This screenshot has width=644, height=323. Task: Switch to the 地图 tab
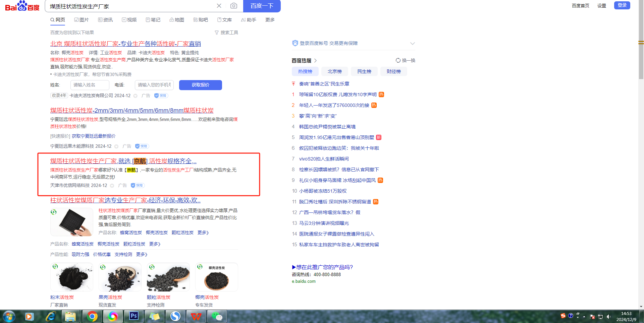coord(177,20)
